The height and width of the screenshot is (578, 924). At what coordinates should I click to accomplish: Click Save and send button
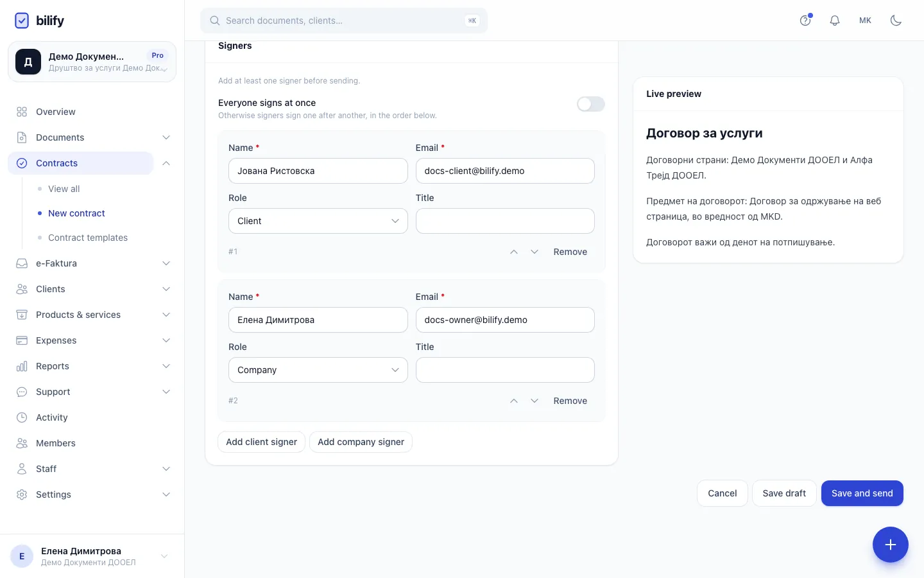[862, 493]
